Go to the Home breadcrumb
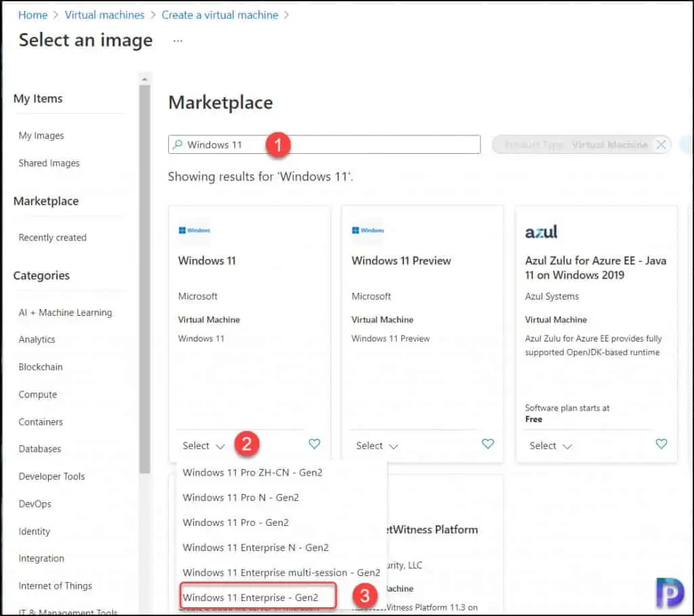This screenshot has height=616, width=694. [x=33, y=15]
